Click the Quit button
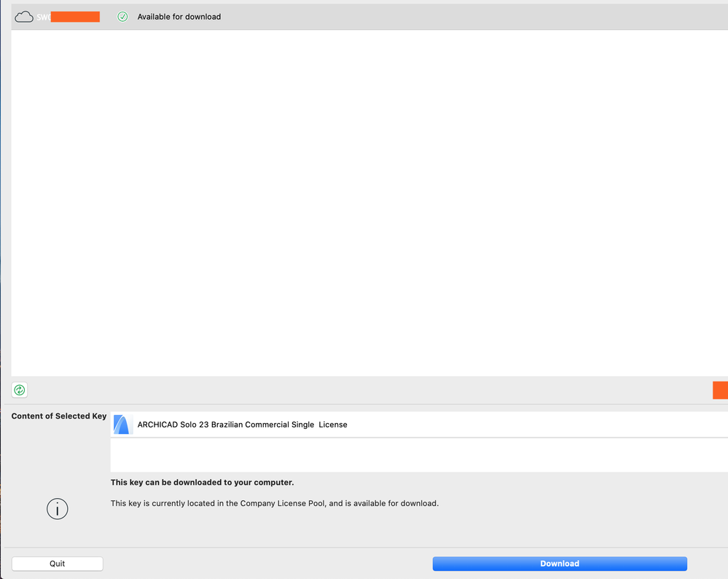Image resolution: width=728 pixels, height=579 pixels. [x=57, y=564]
